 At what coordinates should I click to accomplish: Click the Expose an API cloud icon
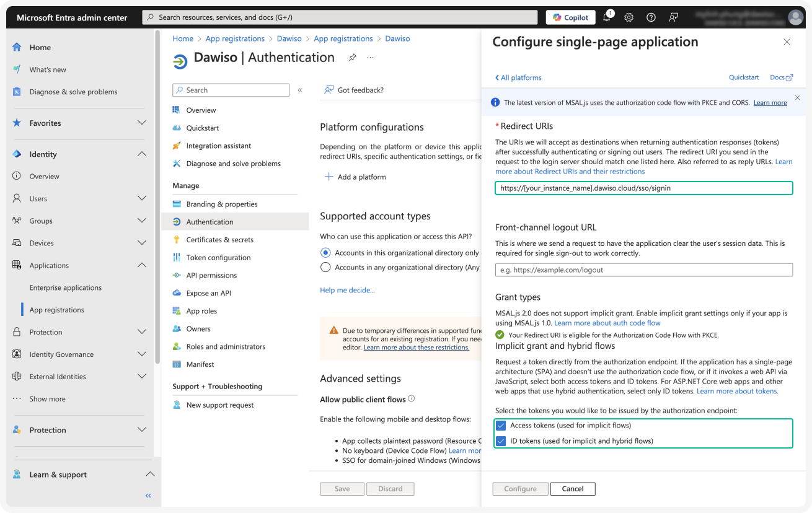(177, 294)
